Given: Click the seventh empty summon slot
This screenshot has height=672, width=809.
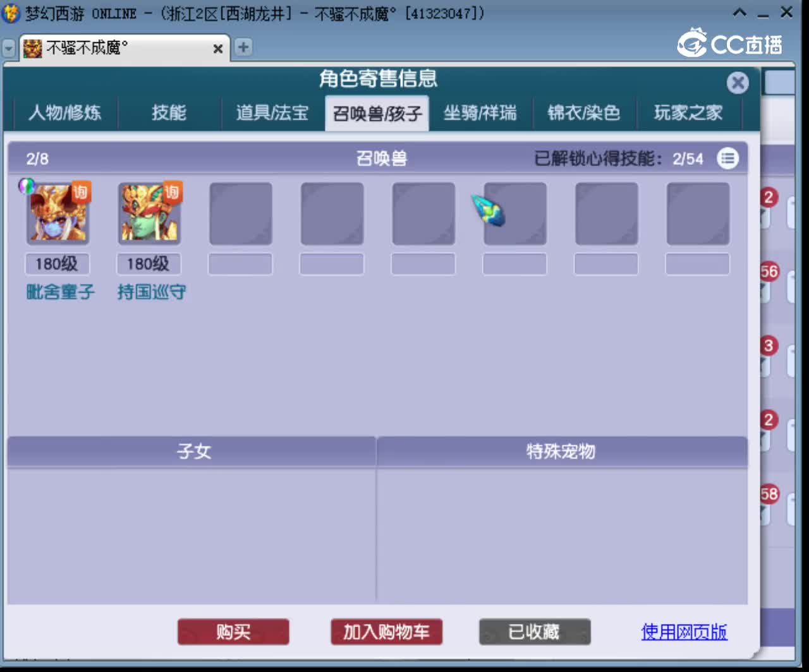Looking at the screenshot, I should click(607, 213).
